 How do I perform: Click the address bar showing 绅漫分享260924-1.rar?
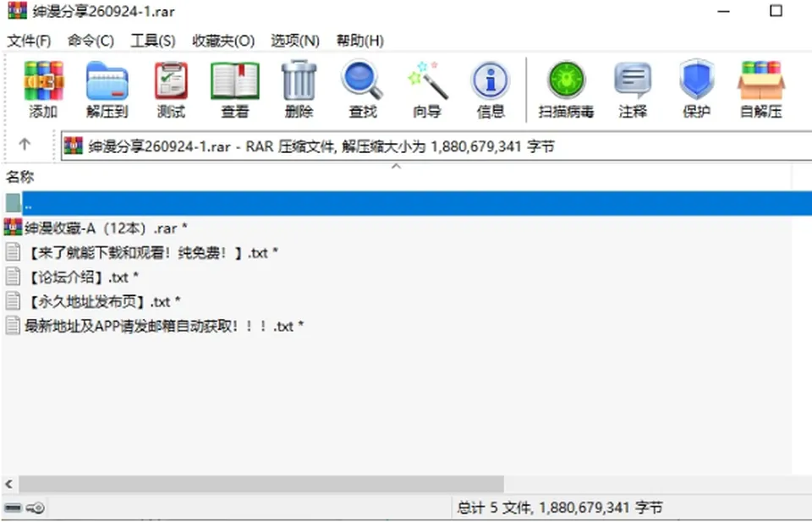[435, 146]
